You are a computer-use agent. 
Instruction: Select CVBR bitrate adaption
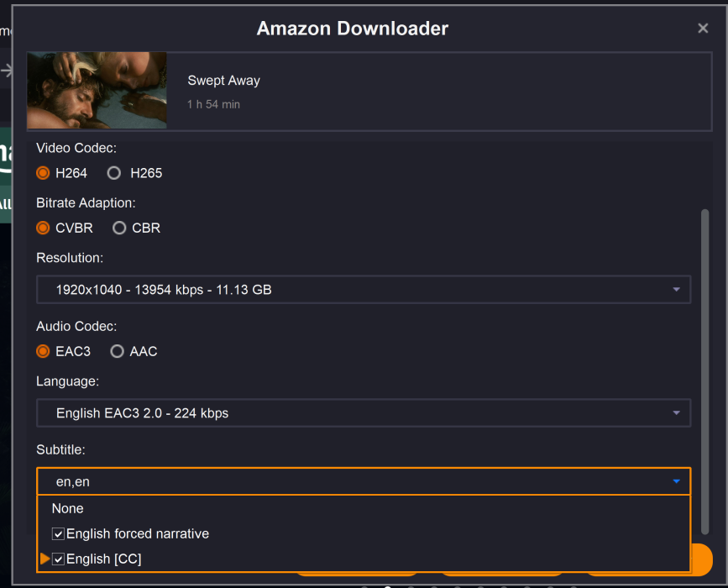(44, 228)
